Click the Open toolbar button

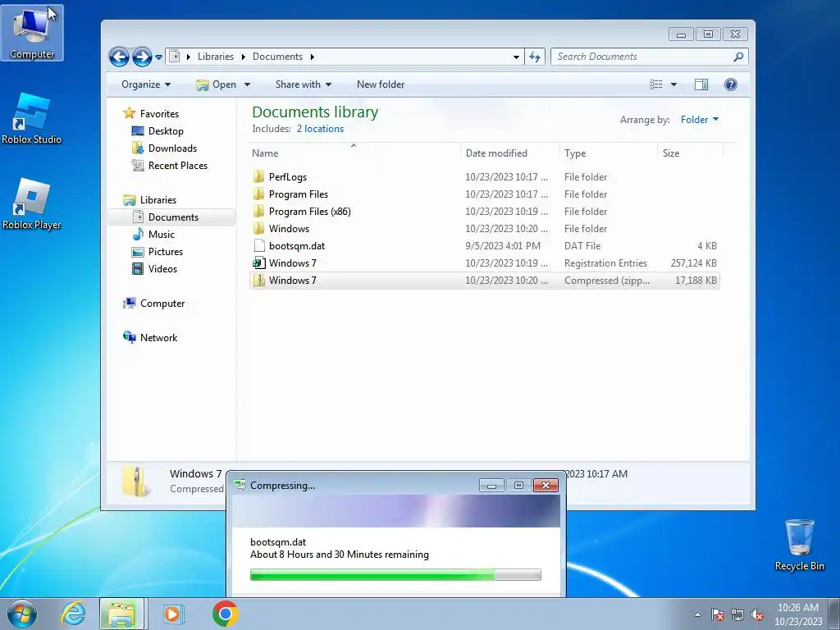coord(217,84)
